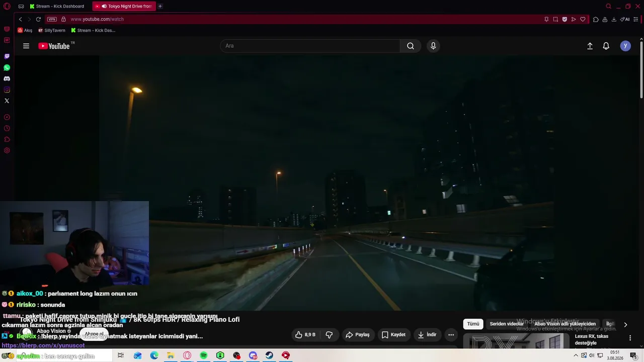Show more filter chips with the arrow

click(625, 324)
